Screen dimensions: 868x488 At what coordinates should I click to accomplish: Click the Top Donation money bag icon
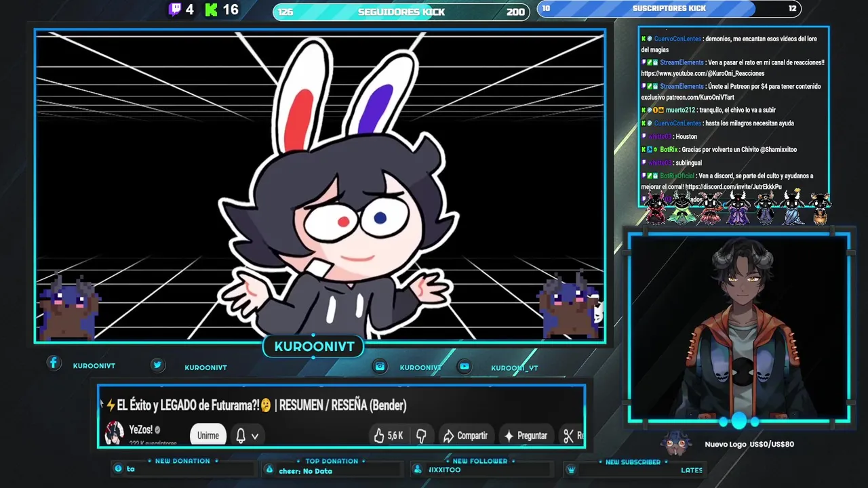click(x=269, y=469)
